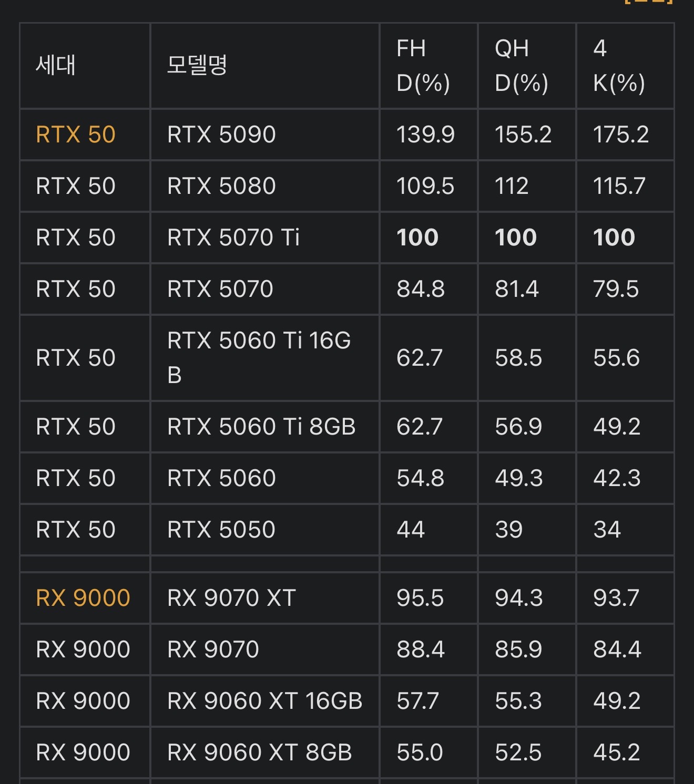This screenshot has height=784, width=694.
Task: Select the RTX 5090 model cell
Action: click(221, 135)
